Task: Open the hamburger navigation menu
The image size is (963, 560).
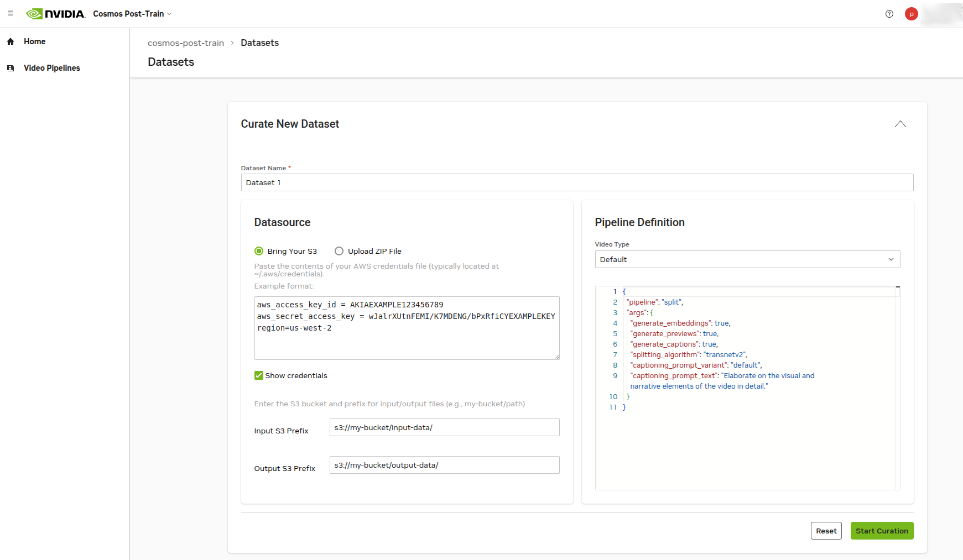Action: tap(11, 13)
